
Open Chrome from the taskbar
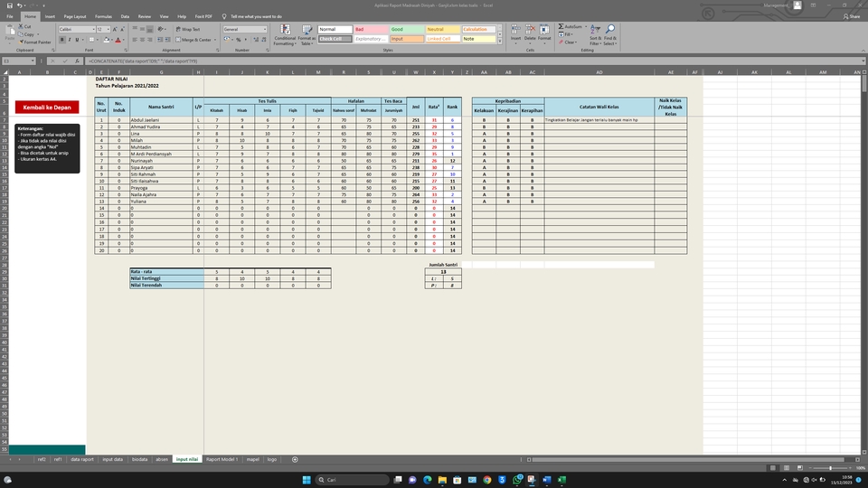(x=487, y=480)
